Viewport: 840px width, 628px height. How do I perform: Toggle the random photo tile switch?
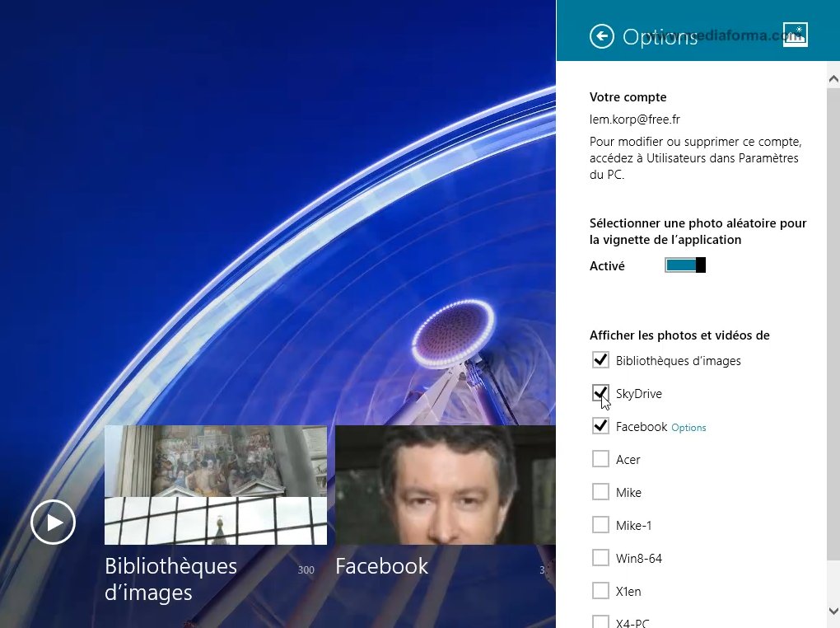pyautogui.click(x=685, y=265)
